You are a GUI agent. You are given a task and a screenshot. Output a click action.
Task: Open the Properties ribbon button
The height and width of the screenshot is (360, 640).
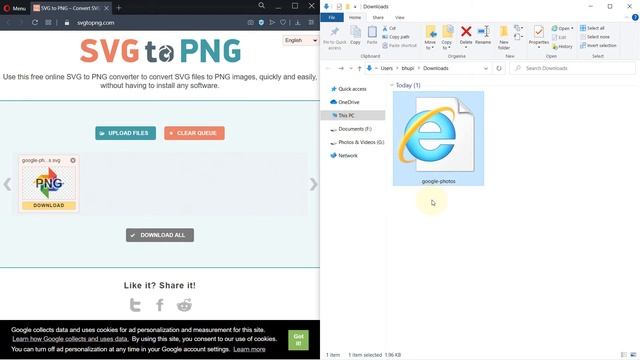click(539, 37)
